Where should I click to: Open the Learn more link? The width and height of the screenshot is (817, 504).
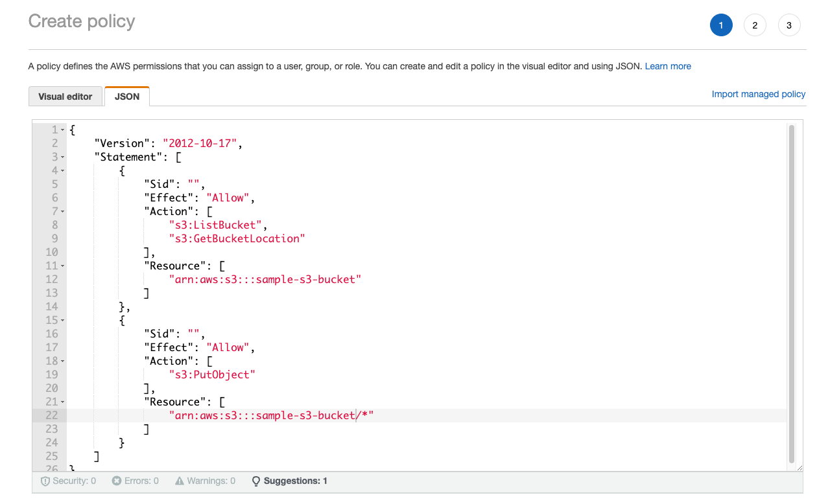(667, 65)
